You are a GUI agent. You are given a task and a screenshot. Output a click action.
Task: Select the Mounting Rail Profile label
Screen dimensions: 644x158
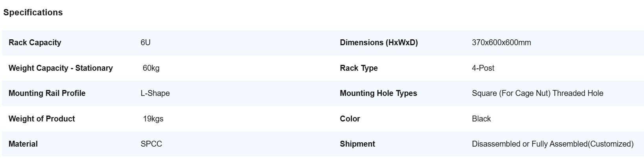pos(47,93)
